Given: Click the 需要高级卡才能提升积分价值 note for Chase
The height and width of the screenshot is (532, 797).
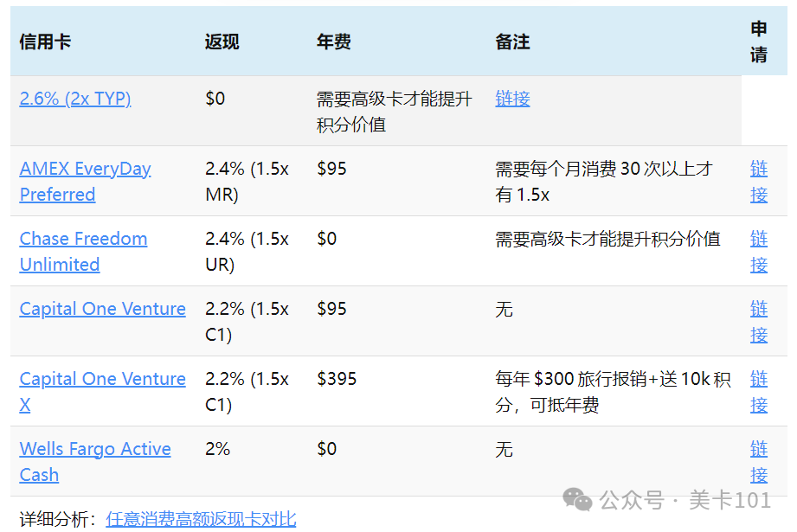Looking at the screenshot, I should (x=607, y=239).
